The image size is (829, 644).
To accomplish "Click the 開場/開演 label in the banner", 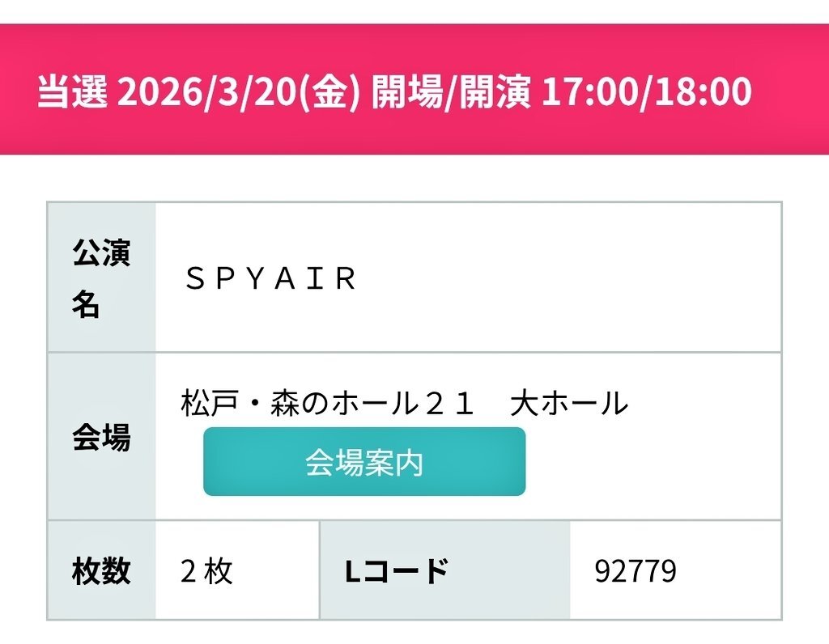I will [x=450, y=93].
